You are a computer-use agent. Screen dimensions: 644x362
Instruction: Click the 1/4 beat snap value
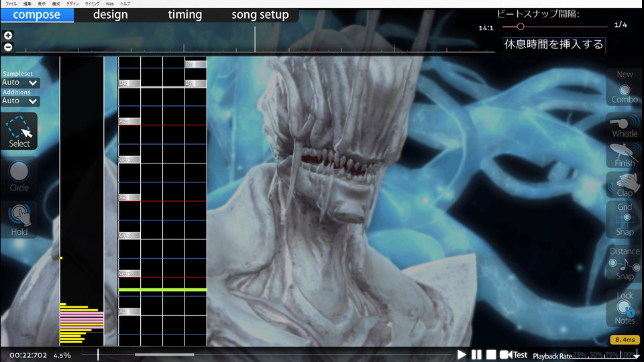[x=621, y=25]
